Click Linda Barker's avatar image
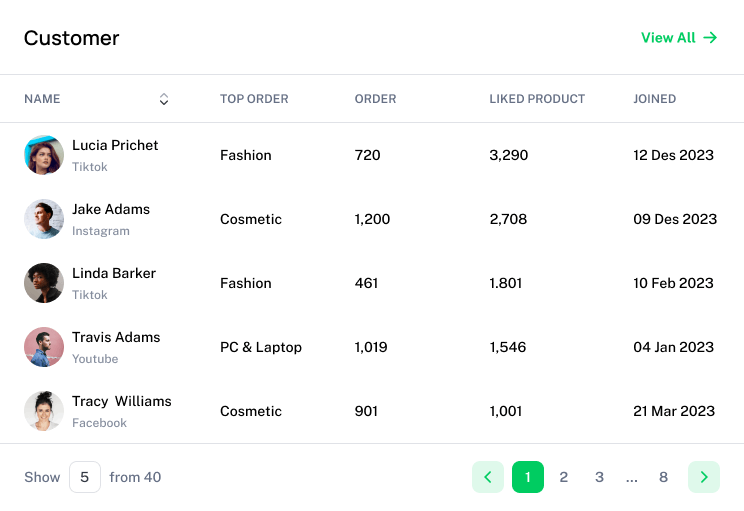 click(x=44, y=283)
